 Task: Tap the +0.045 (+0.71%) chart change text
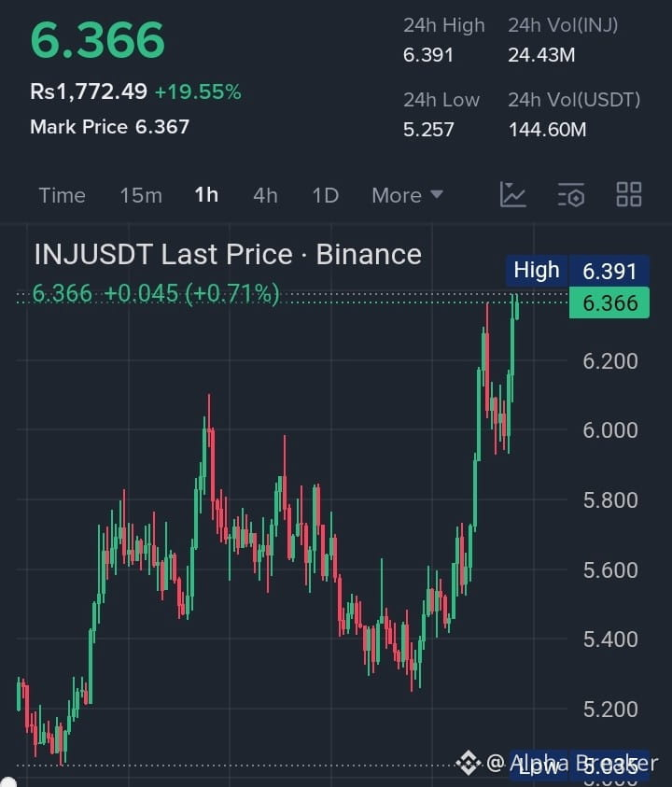pos(191,293)
